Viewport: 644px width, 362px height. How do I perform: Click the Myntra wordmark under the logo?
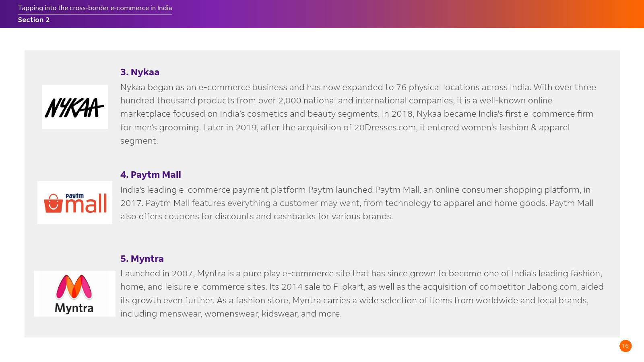[x=74, y=308]
